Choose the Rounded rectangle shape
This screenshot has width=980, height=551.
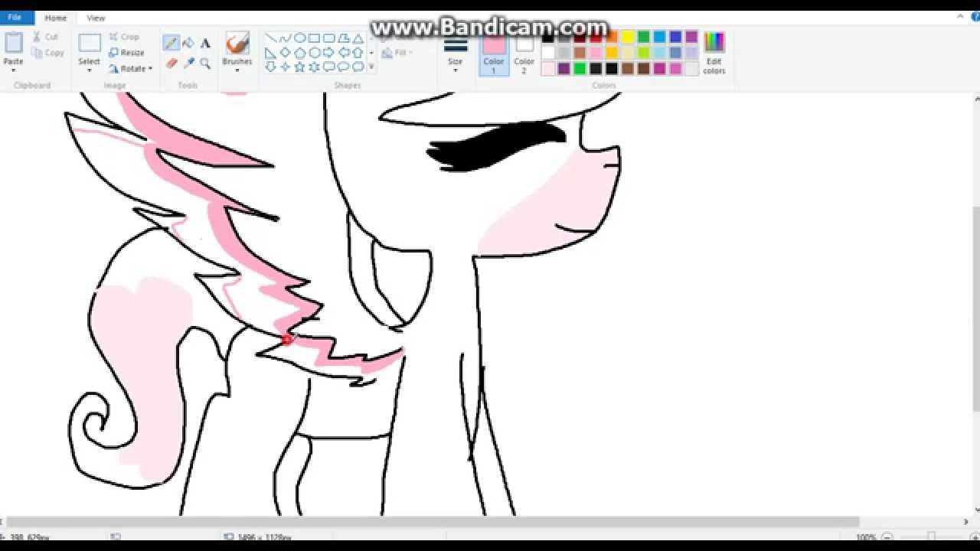pyautogui.click(x=329, y=38)
